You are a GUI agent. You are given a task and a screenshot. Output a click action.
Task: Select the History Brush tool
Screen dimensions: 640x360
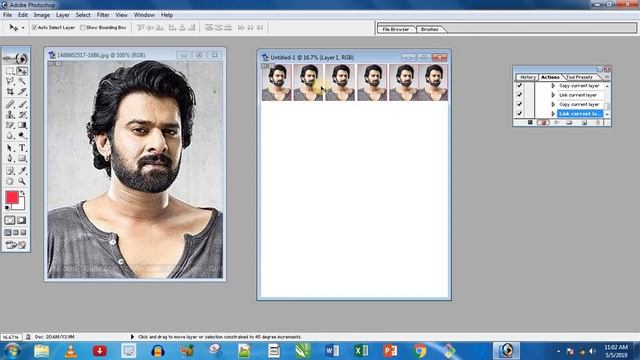(x=22, y=115)
